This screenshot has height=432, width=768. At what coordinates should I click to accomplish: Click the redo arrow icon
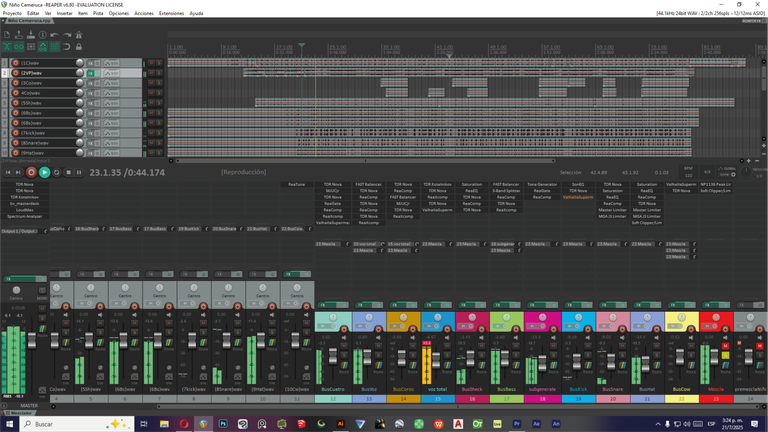point(67,35)
